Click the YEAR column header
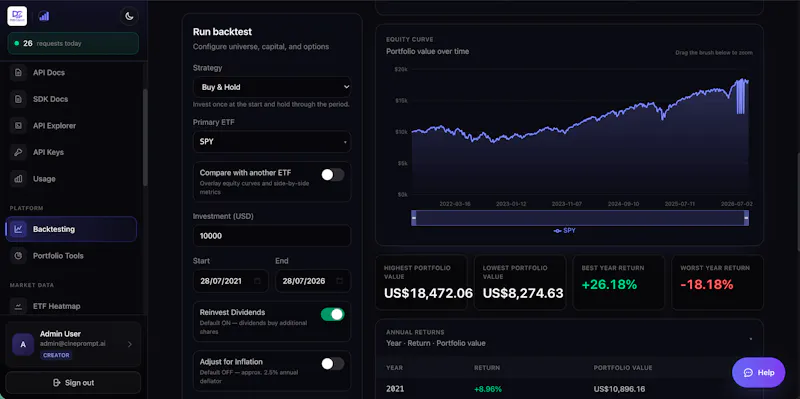Screen dimensions: 800x399 tap(394, 368)
